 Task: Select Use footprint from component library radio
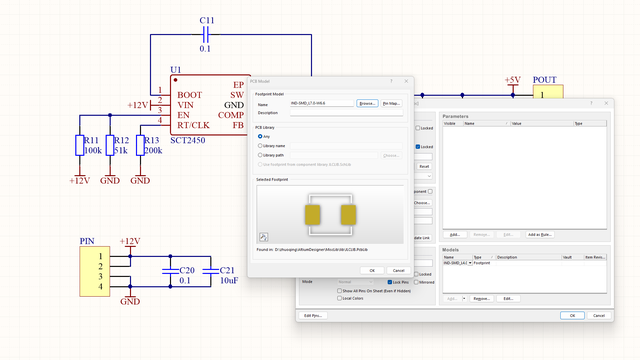(x=260, y=164)
